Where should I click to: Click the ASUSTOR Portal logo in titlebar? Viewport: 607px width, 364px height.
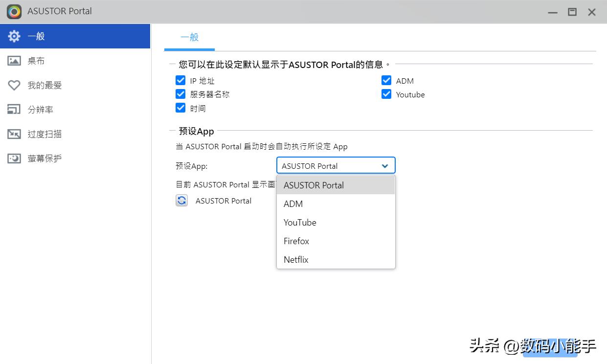point(13,11)
